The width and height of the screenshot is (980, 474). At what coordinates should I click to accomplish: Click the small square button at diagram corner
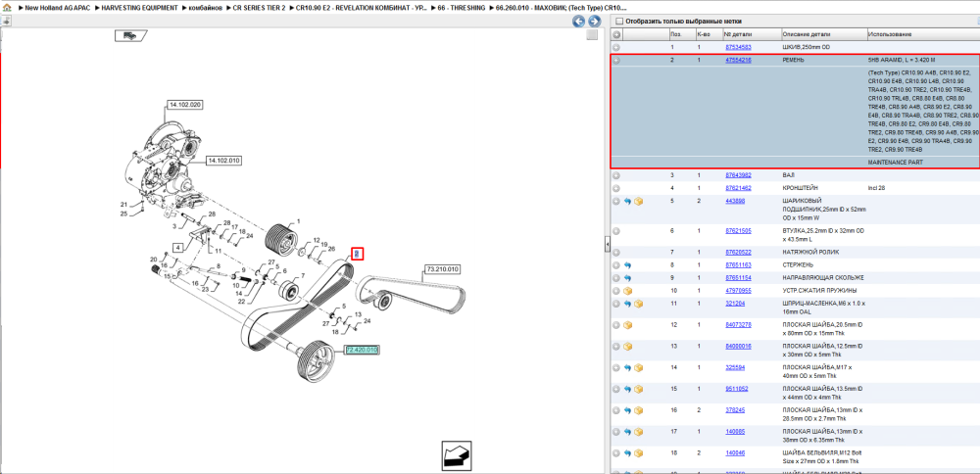click(x=592, y=35)
